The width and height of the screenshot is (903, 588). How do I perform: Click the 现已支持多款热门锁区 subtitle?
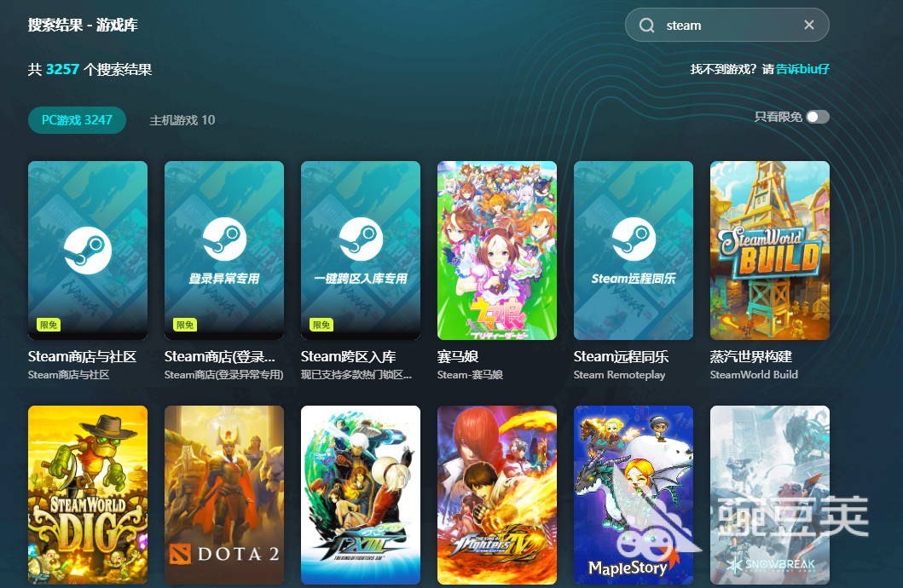tap(356, 375)
